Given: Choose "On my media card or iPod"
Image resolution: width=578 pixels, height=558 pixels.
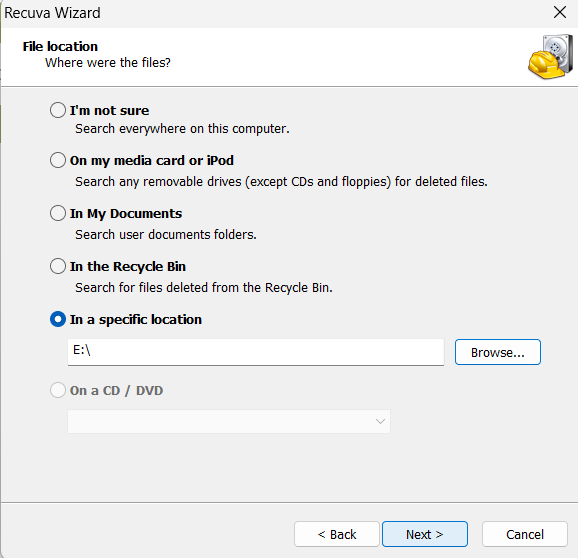Looking at the screenshot, I should [x=58, y=160].
